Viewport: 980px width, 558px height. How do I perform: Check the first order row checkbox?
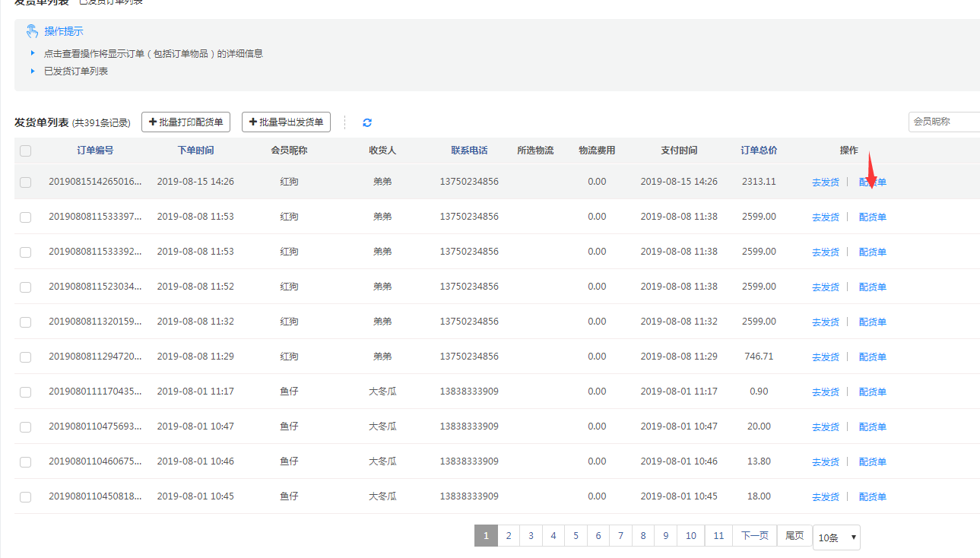tap(26, 182)
